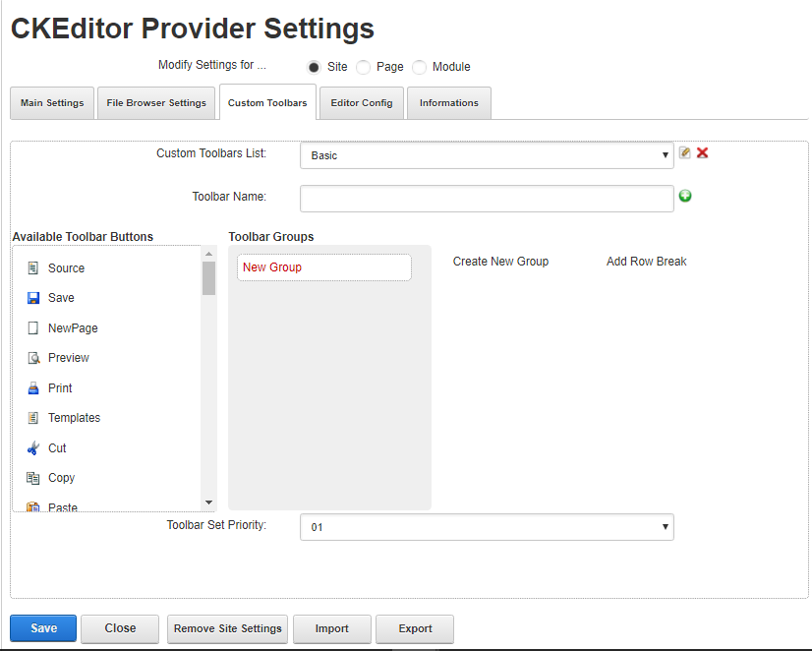The image size is (812, 651).
Task: Switch to File Browser Settings tab
Action: tap(156, 103)
